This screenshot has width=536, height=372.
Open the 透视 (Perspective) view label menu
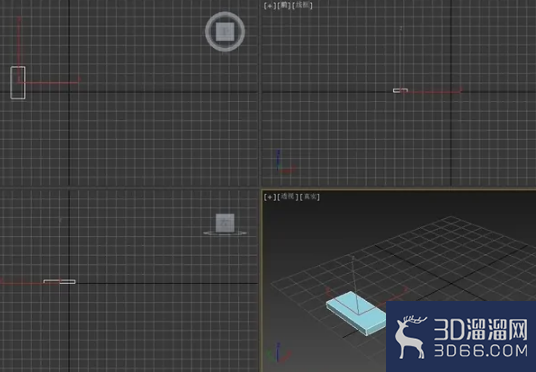[287, 197]
